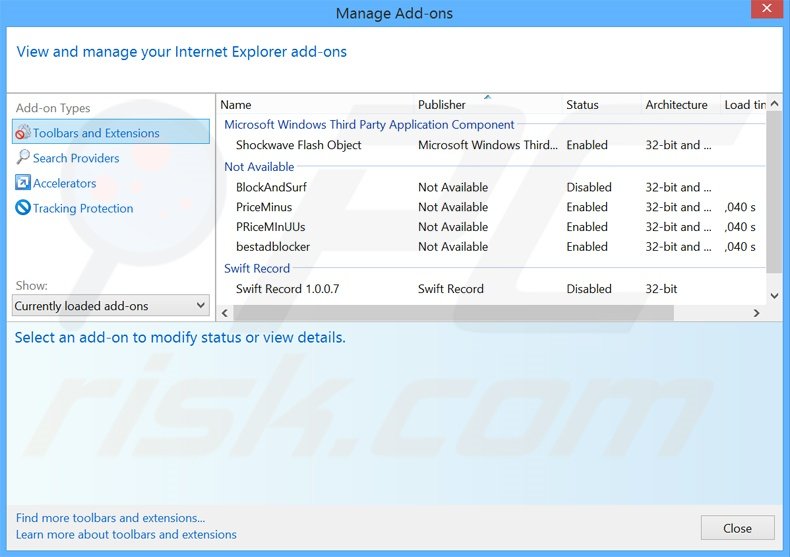Select the Shockwave Flash Object add-on
Viewport: 790px width, 557px height.
pyautogui.click(x=298, y=145)
